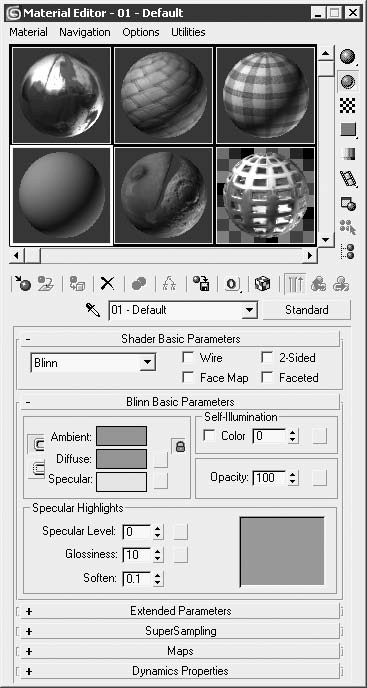
Task: Click the Reset Map/Material X icon
Action: [107, 283]
